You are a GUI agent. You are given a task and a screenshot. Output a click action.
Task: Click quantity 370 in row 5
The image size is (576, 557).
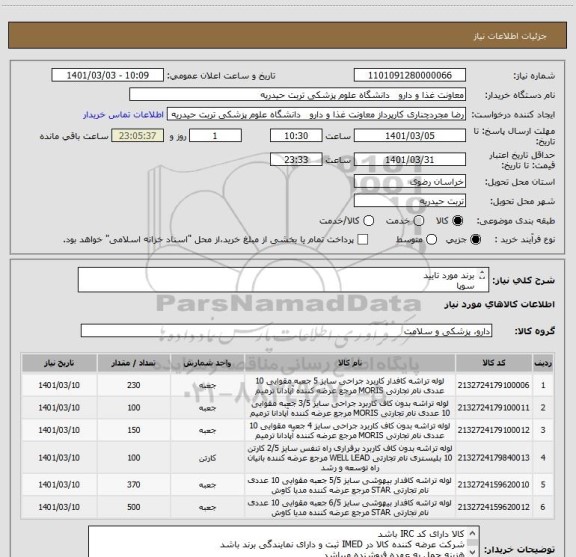134,485
